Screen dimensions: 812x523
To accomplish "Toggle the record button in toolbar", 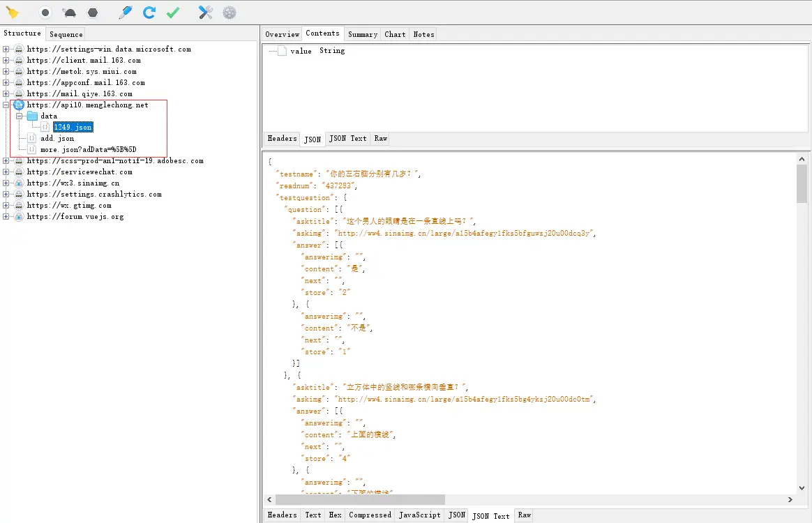I will 45,13.
